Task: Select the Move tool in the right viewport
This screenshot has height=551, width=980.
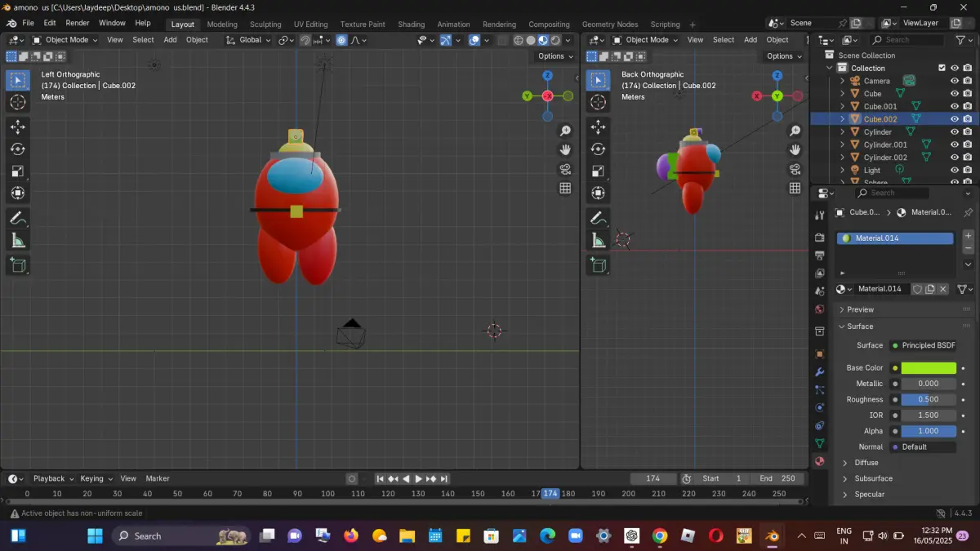Action: (598, 127)
